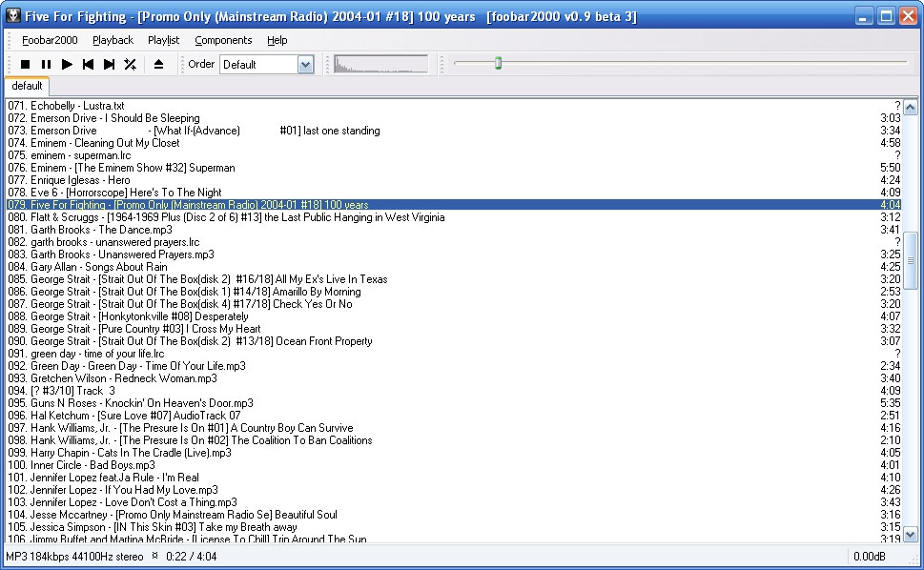
Task: Click the foobar2000 title bar icon
Action: pos(13,16)
